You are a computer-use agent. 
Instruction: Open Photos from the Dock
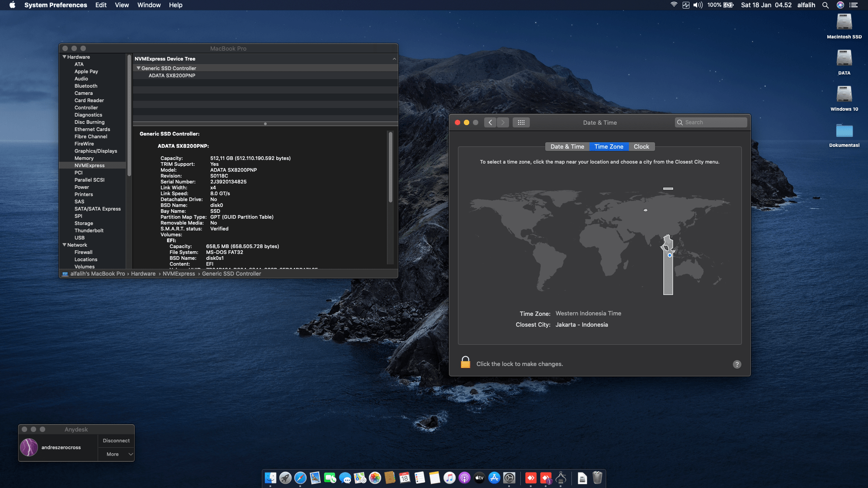pyautogui.click(x=375, y=478)
